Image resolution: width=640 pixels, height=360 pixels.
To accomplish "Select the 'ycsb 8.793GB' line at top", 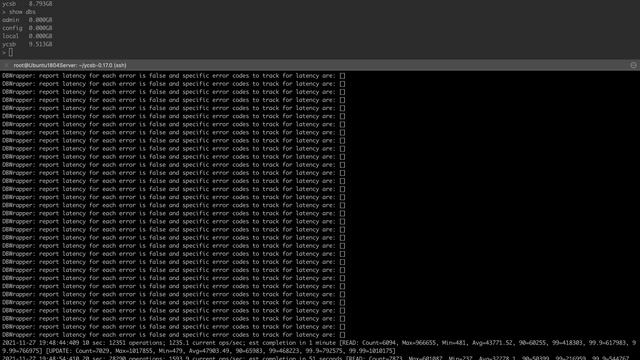I will click(27, 4).
